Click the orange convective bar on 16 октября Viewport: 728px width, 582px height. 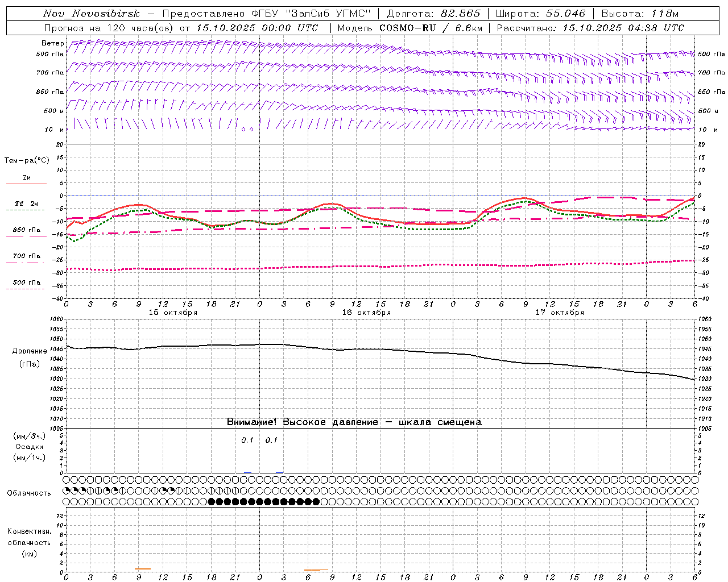(316, 569)
